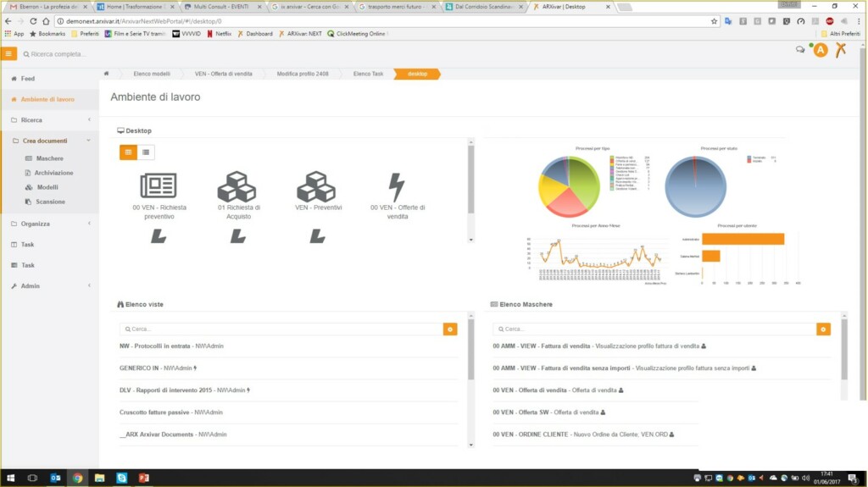Click the home icon in breadcrumb bar
This screenshot has height=487, width=868.
tap(107, 74)
